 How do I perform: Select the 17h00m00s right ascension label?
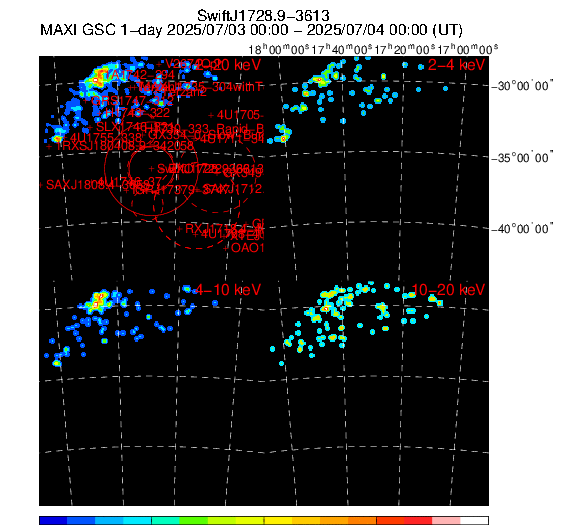click(467, 48)
